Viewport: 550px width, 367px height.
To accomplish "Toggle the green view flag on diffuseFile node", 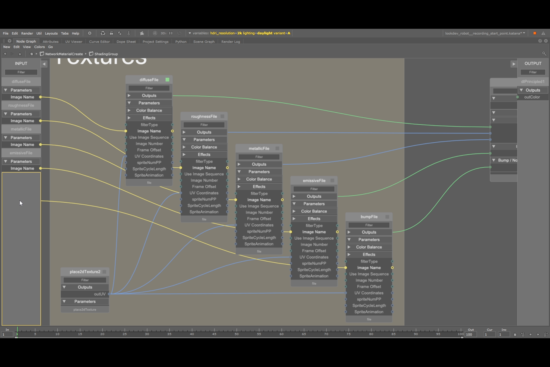I will 167,80.
